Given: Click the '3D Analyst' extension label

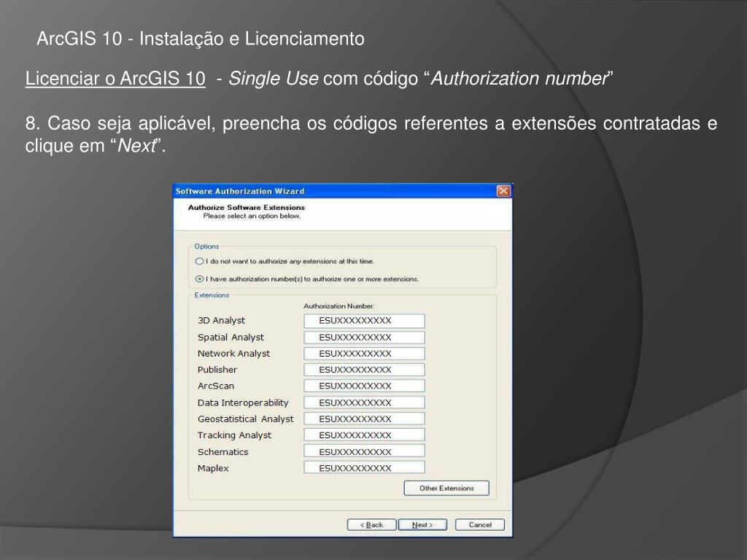Looking at the screenshot, I should (x=221, y=321).
